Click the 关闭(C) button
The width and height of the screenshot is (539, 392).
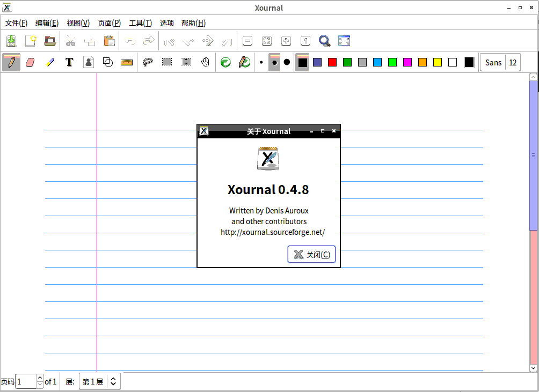coord(312,255)
